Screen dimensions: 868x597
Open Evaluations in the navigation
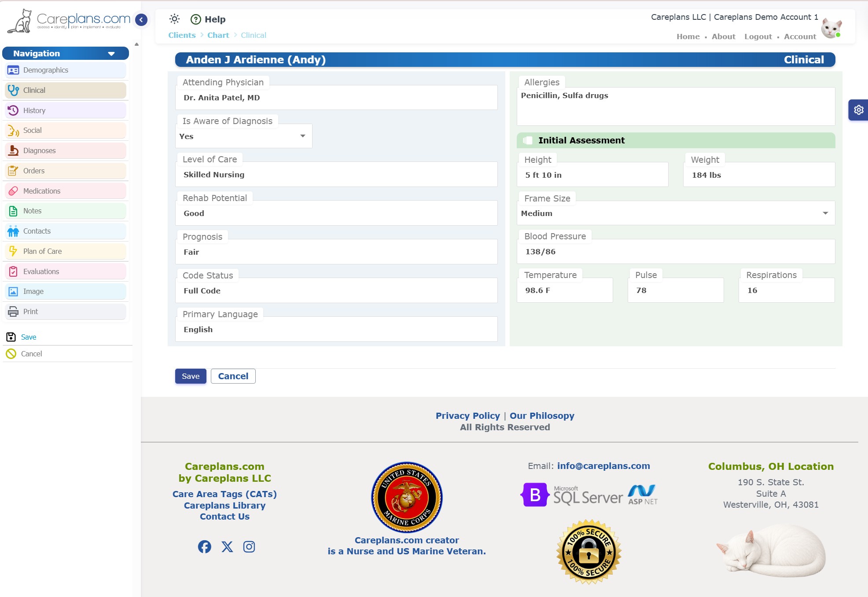(66, 271)
